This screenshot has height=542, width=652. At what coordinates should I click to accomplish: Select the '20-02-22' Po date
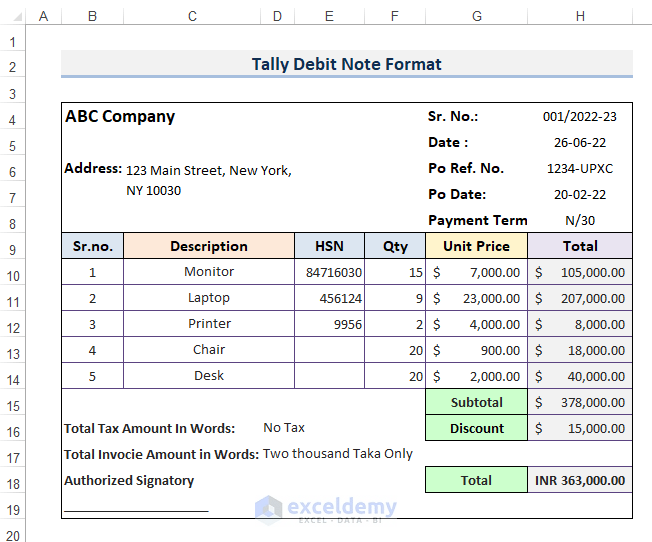(x=580, y=195)
